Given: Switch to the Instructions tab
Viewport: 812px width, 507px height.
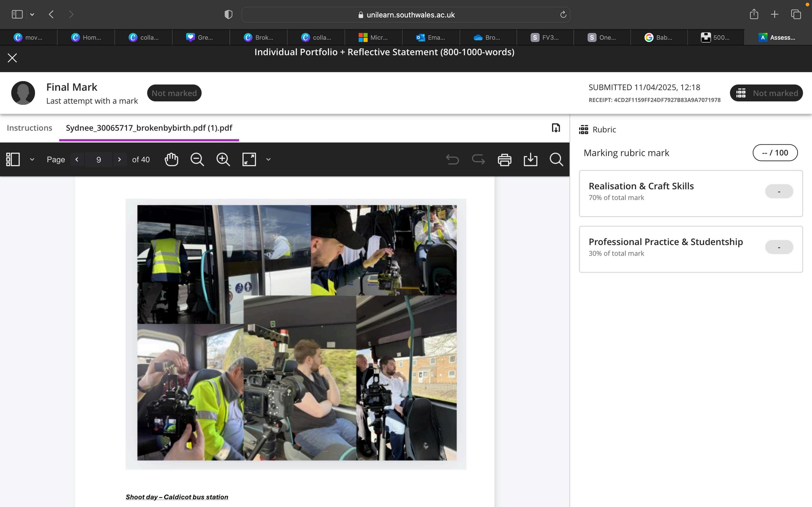Looking at the screenshot, I should [x=29, y=128].
